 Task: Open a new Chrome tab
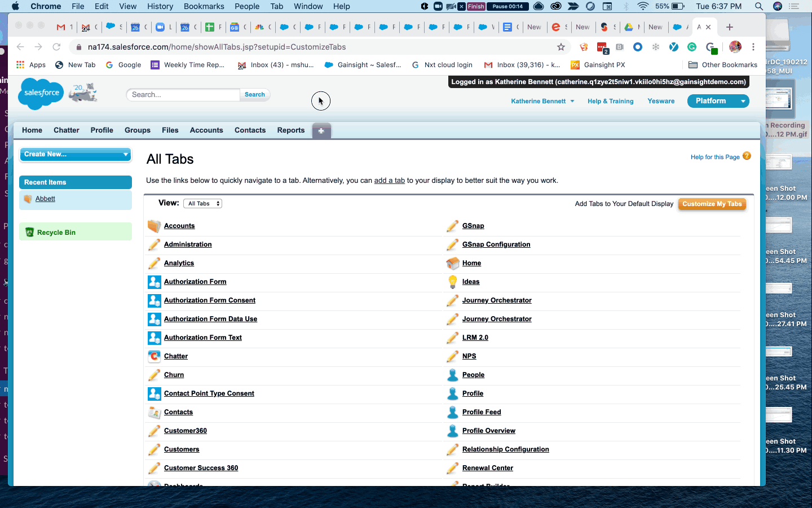coord(730,27)
